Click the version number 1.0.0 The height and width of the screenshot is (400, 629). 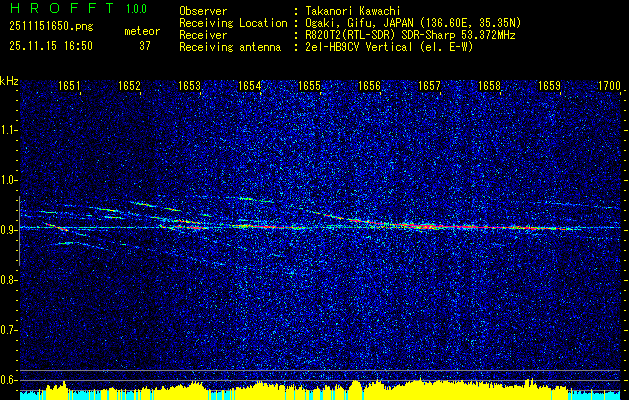coord(136,8)
